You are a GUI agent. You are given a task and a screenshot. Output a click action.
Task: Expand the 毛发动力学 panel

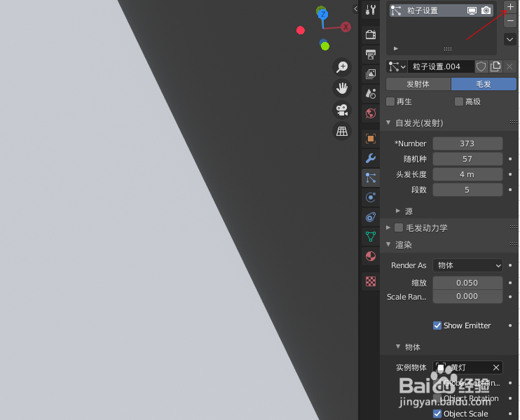(x=388, y=227)
